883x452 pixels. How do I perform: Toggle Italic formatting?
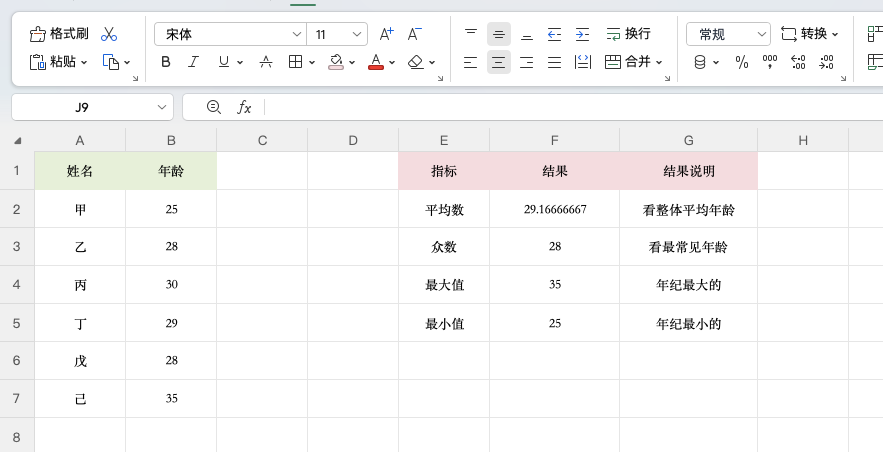point(194,62)
